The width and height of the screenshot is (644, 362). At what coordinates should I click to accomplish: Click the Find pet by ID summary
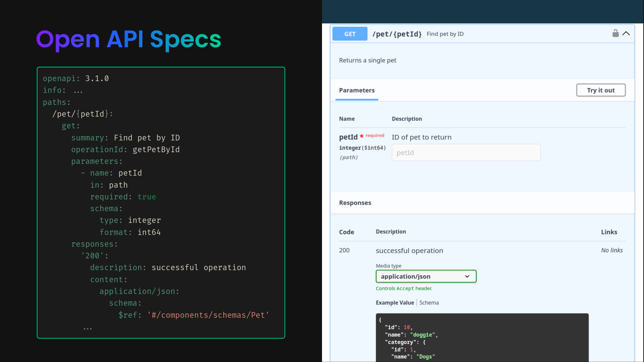pos(445,34)
